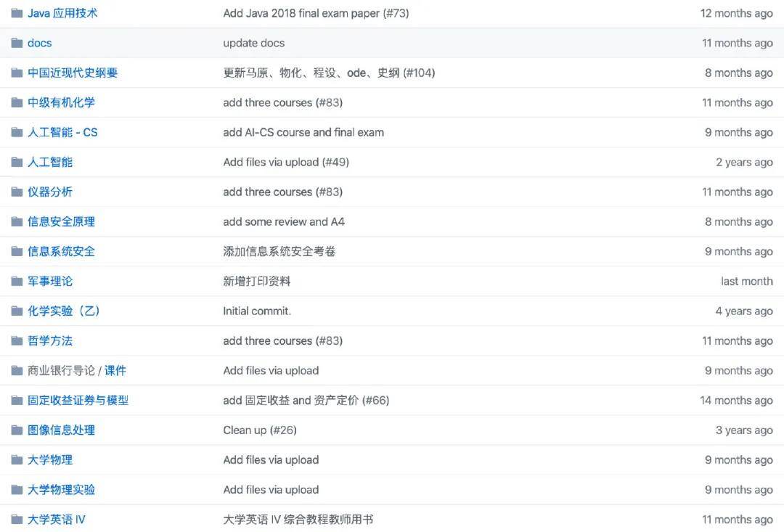View the "update docs" commit
Image resolution: width=784 pixels, height=532 pixels.
pyautogui.click(x=253, y=43)
